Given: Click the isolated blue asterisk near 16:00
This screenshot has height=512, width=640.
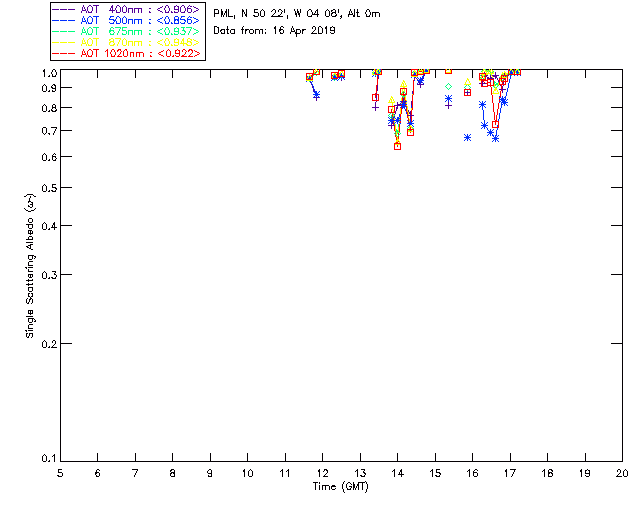Looking at the screenshot, I should pyautogui.click(x=467, y=137).
